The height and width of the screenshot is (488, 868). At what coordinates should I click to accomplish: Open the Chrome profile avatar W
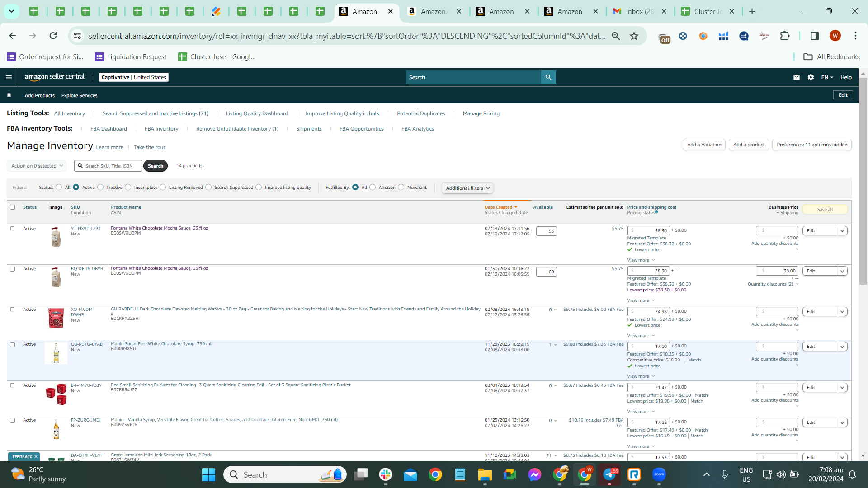[835, 36]
